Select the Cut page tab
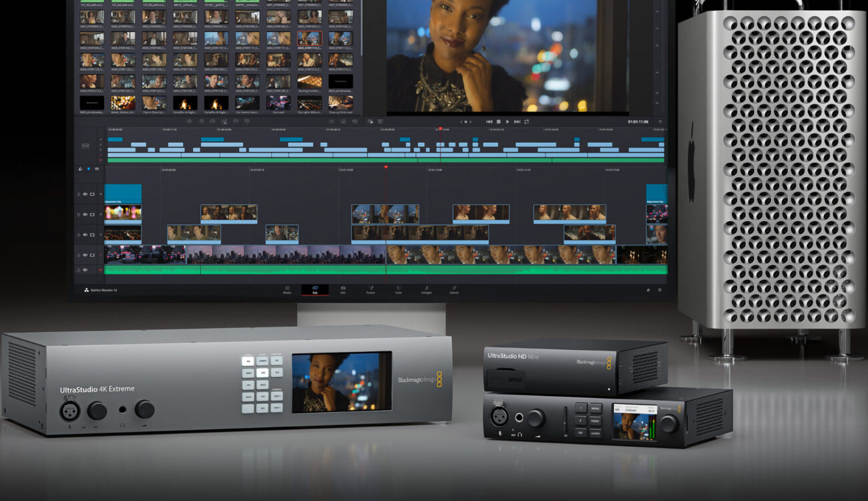Viewport: 868px width, 501px height. coord(314,290)
